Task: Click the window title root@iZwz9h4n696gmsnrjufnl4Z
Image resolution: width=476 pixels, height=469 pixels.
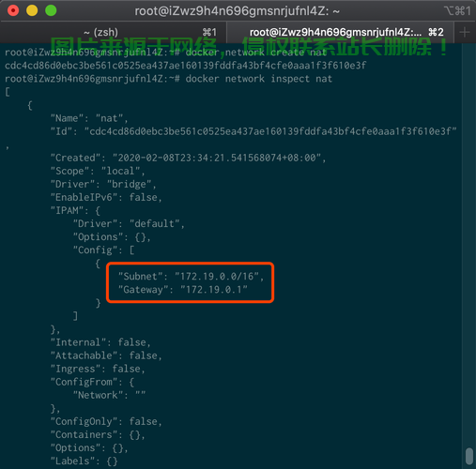Action: tap(237, 11)
